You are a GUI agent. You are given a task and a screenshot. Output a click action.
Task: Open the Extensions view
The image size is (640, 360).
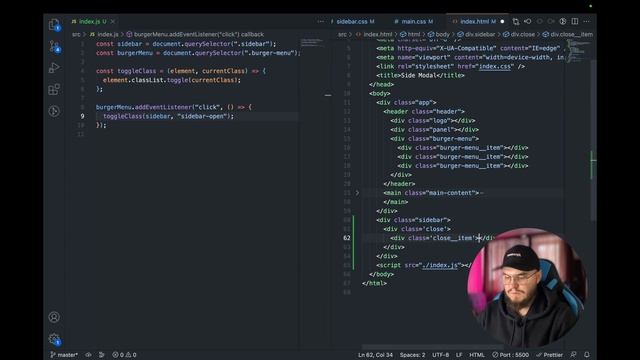tap(54, 89)
